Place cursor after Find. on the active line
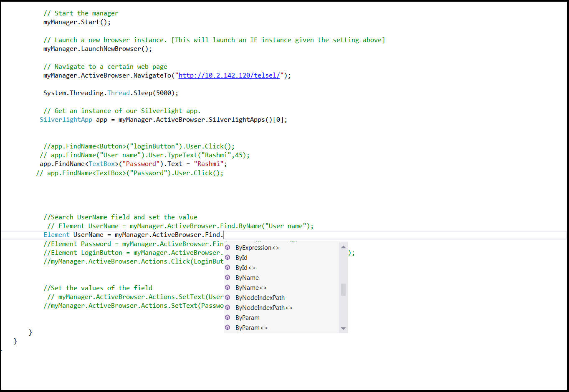Screen dimensions: 569x392 224,235
